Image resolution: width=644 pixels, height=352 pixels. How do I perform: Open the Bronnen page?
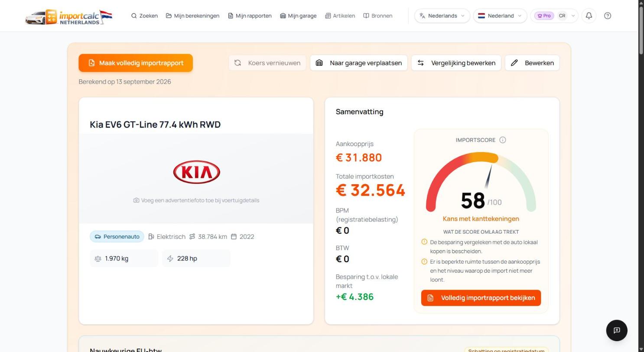pos(378,16)
